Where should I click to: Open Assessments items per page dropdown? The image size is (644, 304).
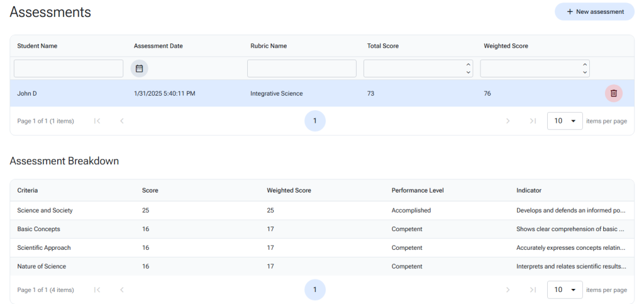click(x=564, y=121)
